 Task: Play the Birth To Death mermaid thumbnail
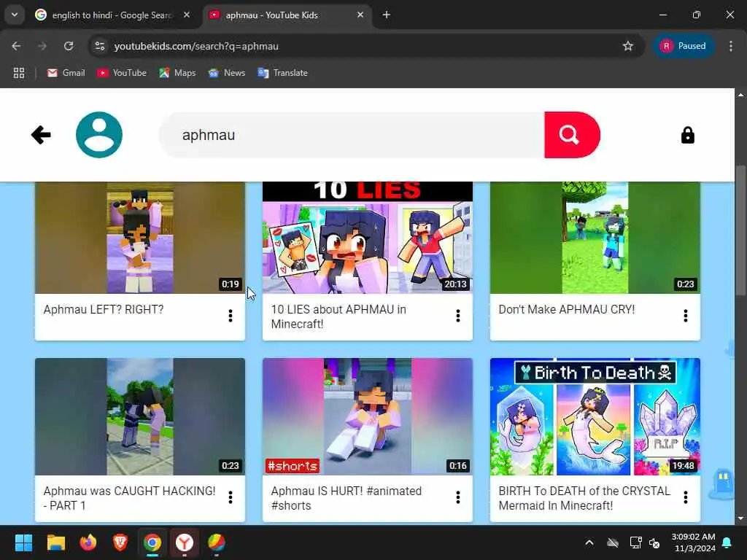point(595,416)
